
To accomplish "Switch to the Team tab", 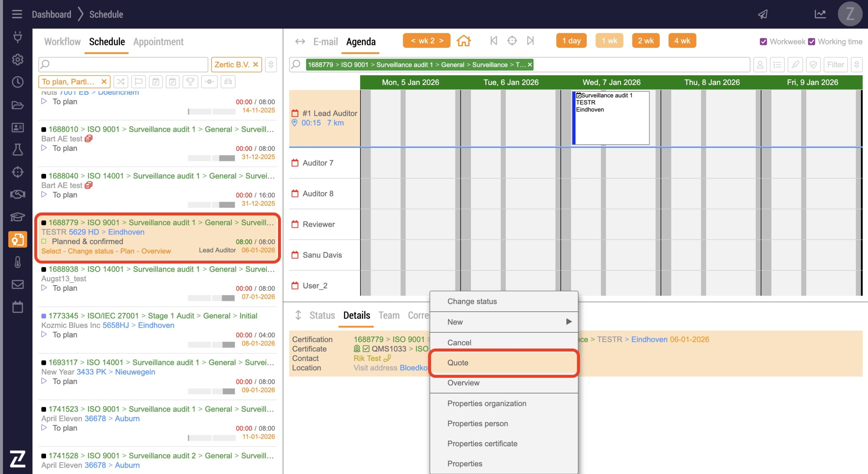I will [x=389, y=315].
